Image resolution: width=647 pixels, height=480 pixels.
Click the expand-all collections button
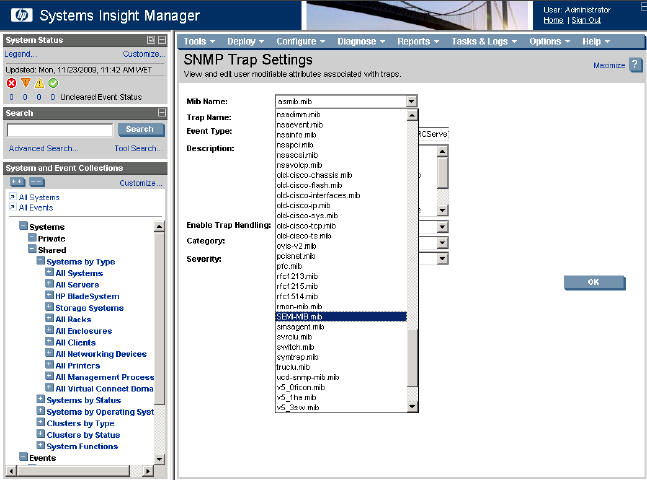click(17, 182)
